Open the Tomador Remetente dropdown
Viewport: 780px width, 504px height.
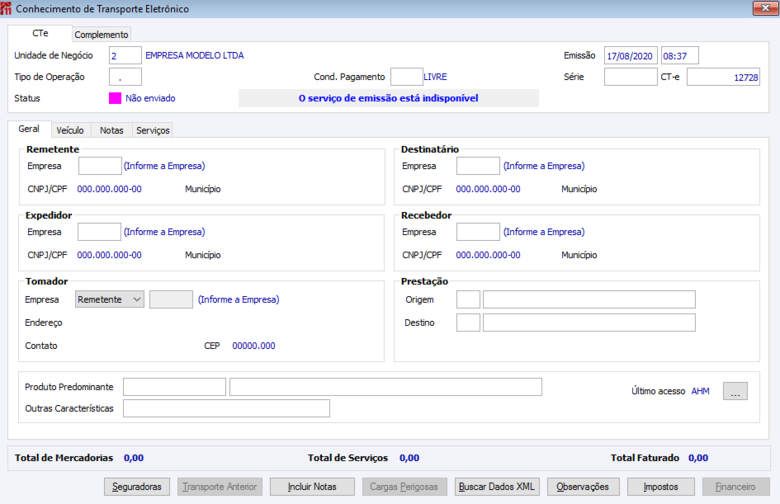click(109, 300)
